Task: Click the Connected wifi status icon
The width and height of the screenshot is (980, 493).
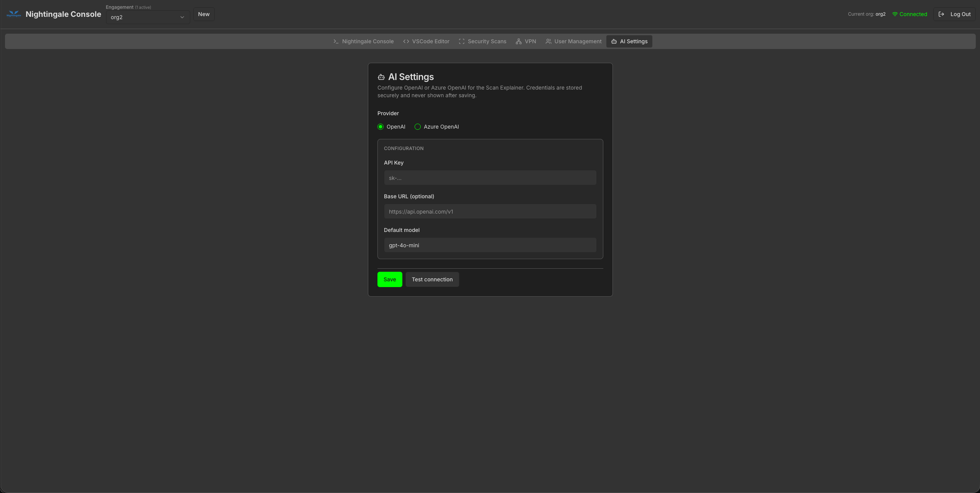Action: tap(895, 14)
